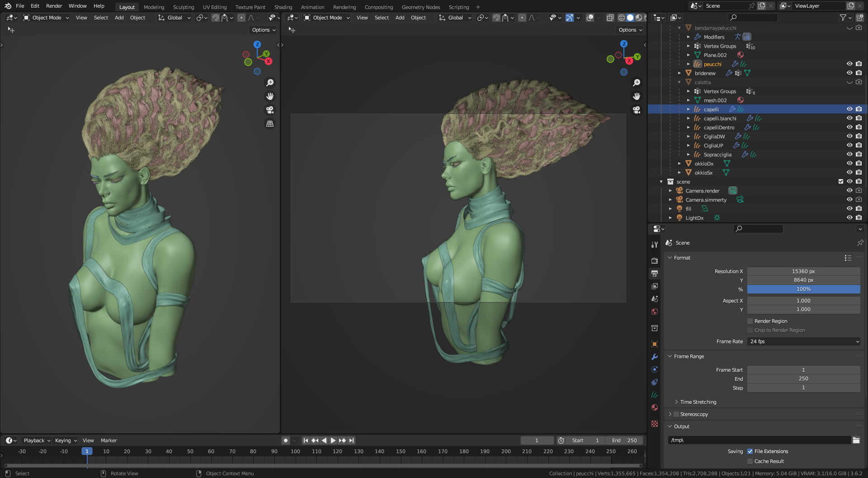The width and height of the screenshot is (868, 478).
Task: Hide bridenew in viewport via eye icon
Action: (x=849, y=73)
